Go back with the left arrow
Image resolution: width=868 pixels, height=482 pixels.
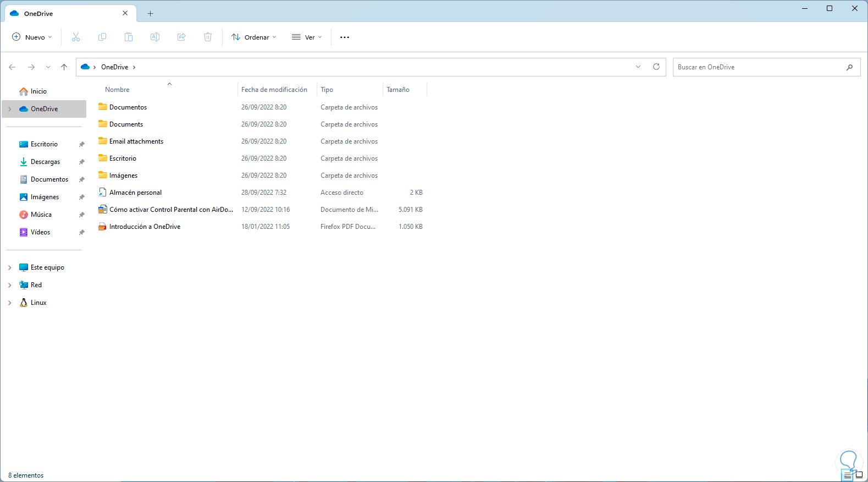12,67
